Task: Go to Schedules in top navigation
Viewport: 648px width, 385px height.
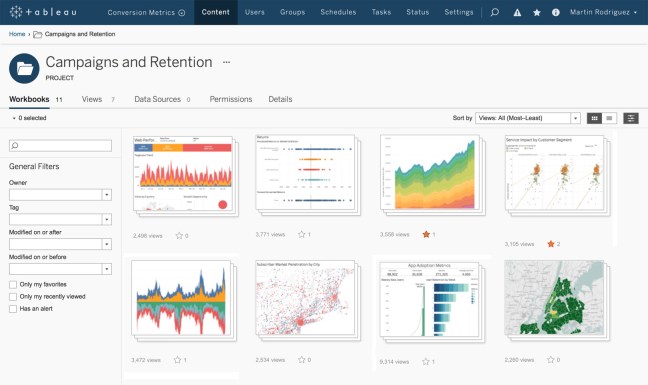Action: [x=338, y=12]
